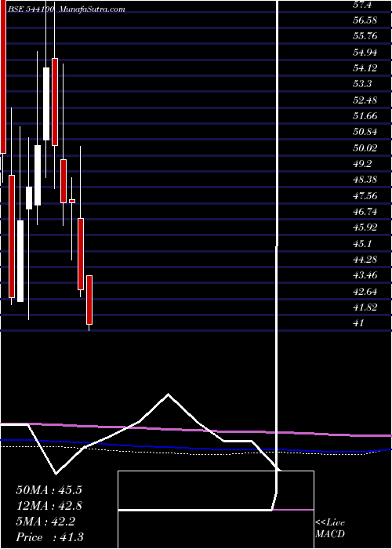
Task: Click the 51.66 price axis label
Action: click(365, 116)
